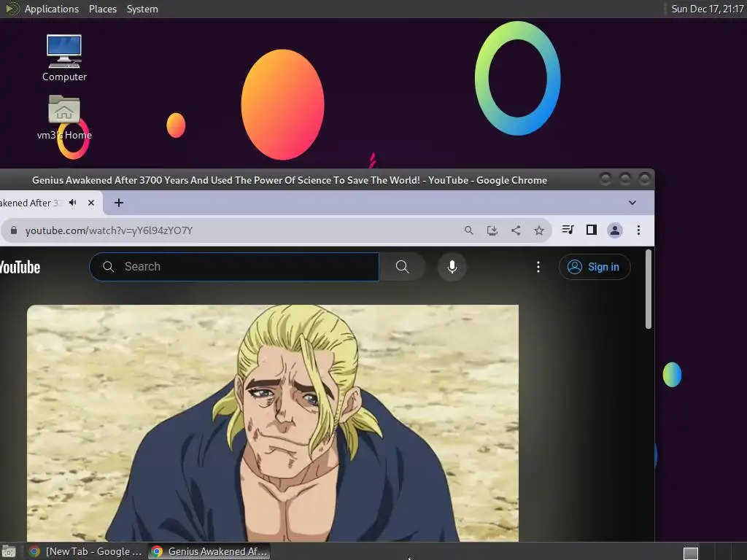This screenshot has height=560, width=747.
Task: Maximize the Chrome window
Action: 625,179
